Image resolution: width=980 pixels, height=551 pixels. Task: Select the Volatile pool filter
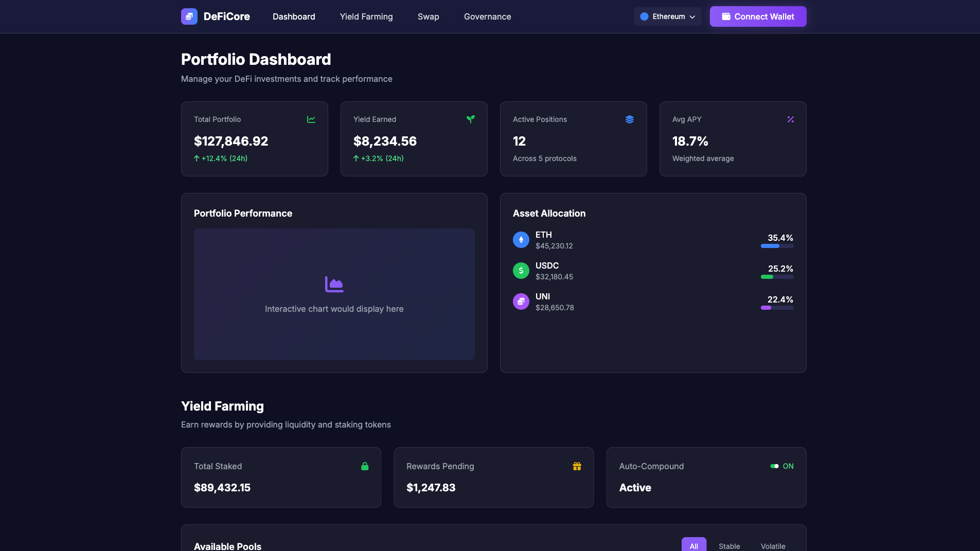773,546
